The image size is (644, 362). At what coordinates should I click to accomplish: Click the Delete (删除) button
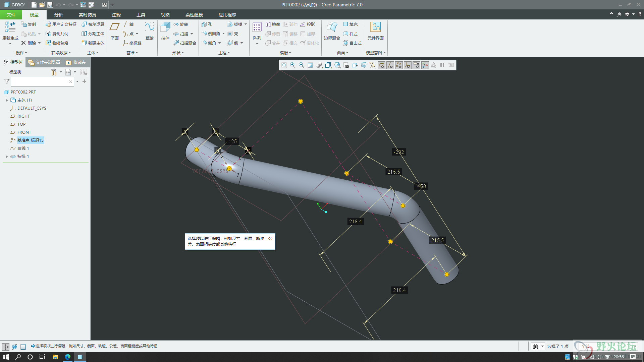point(29,43)
